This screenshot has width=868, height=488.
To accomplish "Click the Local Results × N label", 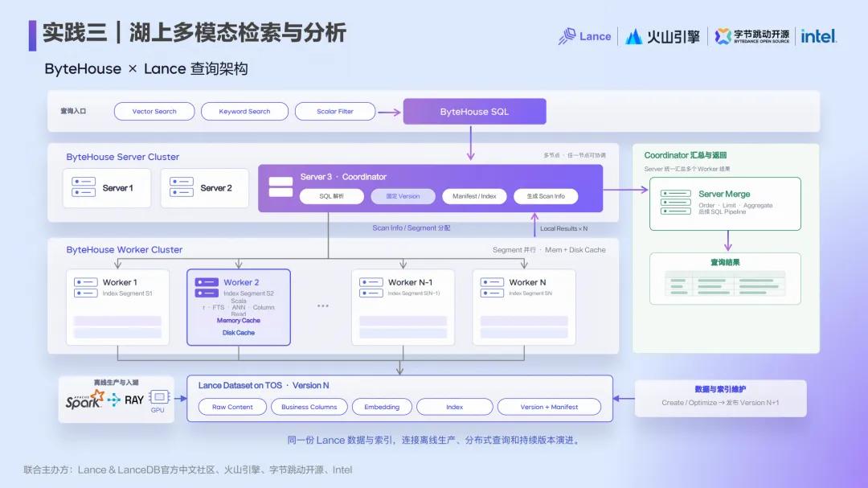I will (x=563, y=228).
